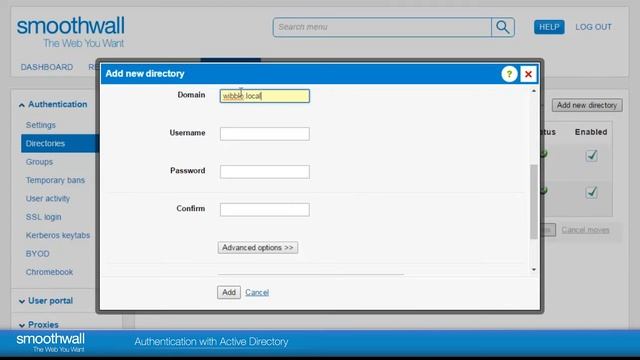Click the Enabled column header
This screenshot has width=640, height=360.
(591, 132)
